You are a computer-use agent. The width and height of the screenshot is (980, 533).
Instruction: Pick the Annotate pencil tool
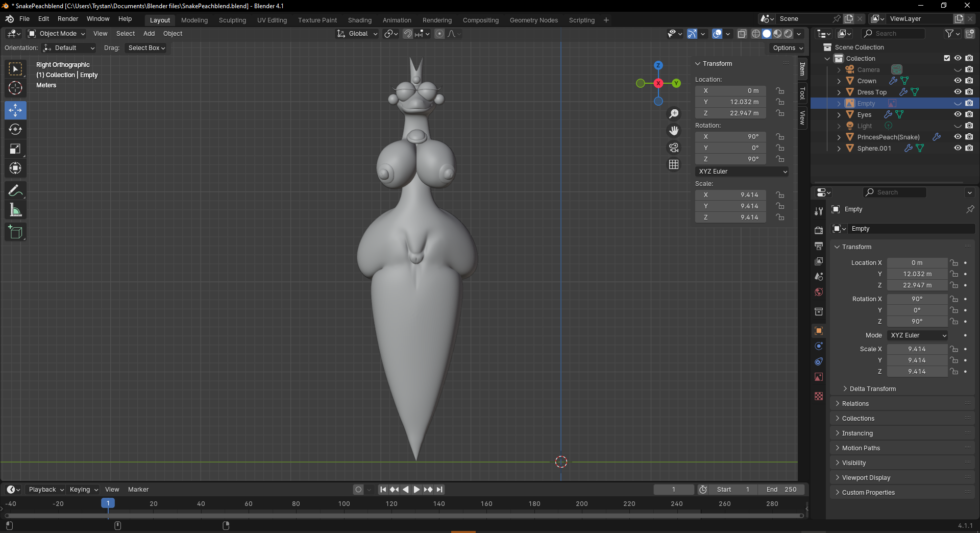click(15, 191)
